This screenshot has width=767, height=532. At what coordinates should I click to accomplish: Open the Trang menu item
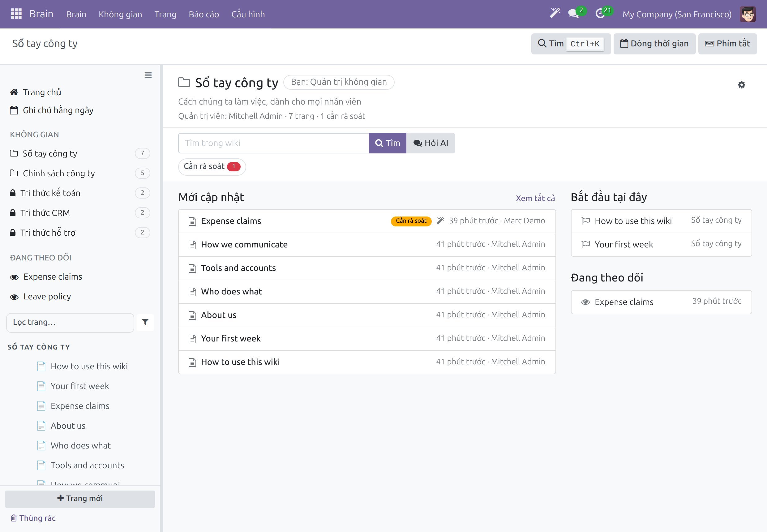click(165, 14)
